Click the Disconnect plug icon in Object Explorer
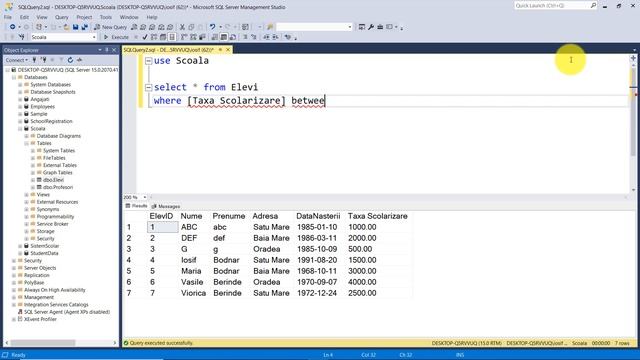 click(x=44, y=60)
